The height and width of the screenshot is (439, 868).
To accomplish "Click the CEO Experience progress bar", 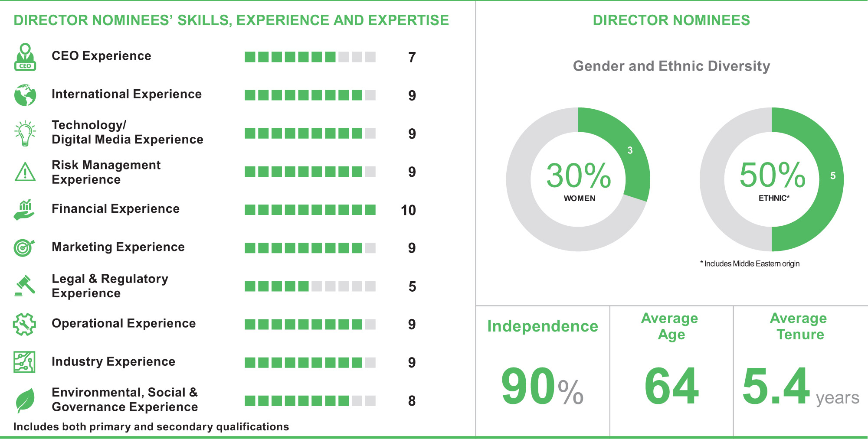I will 310,57.
